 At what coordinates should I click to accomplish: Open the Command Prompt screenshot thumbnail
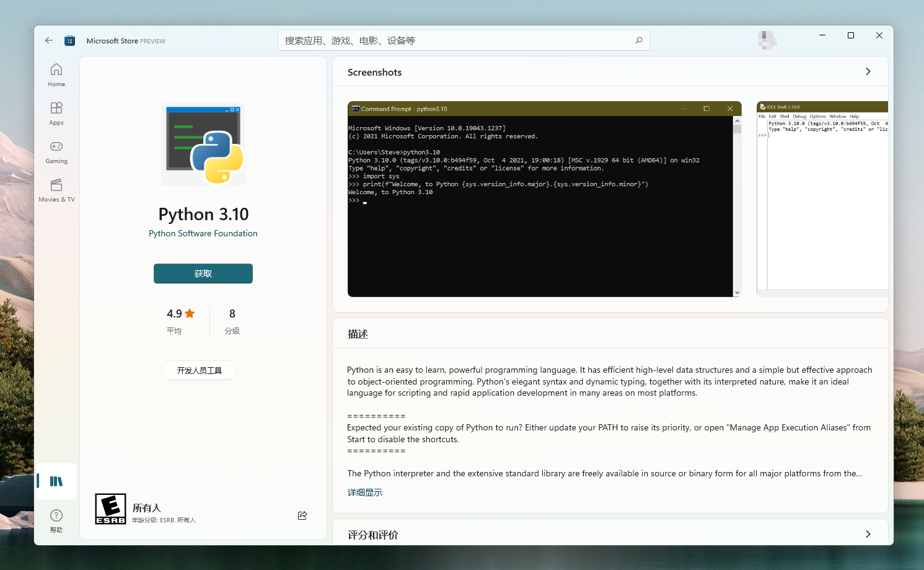(544, 199)
